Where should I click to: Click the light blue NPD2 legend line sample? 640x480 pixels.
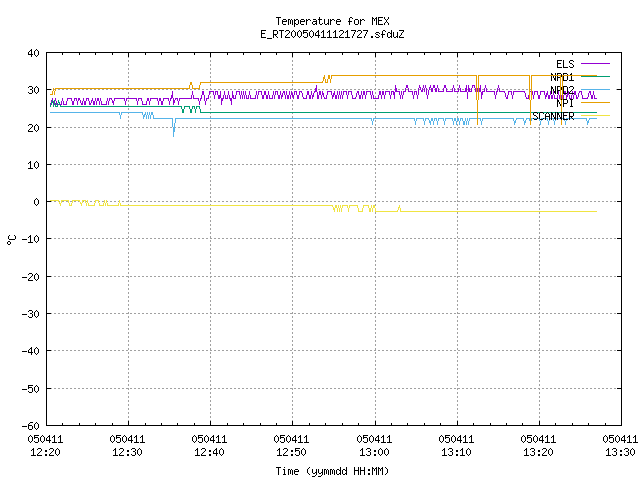(595, 89)
